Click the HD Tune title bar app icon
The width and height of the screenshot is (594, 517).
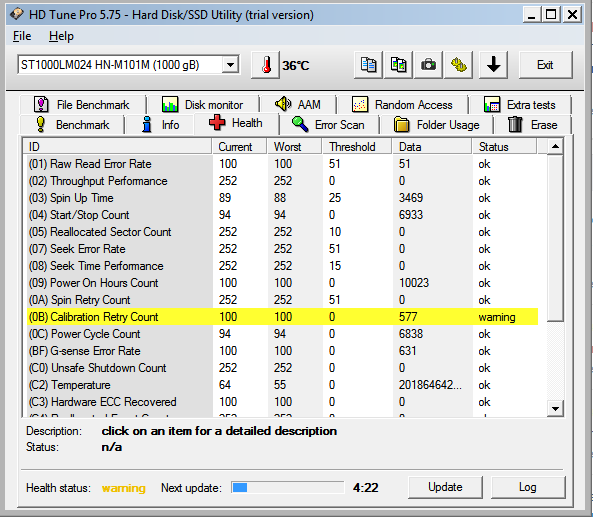coord(17,14)
